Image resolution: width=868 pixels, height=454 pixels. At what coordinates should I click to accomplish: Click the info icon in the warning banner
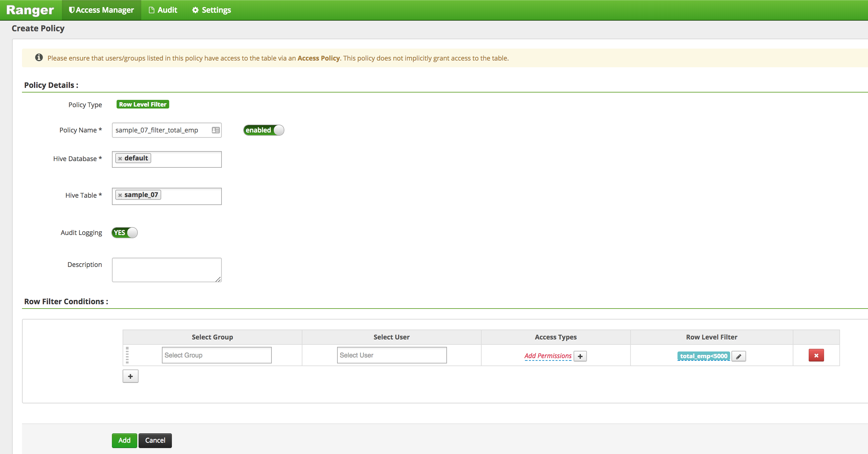tap(39, 58)
